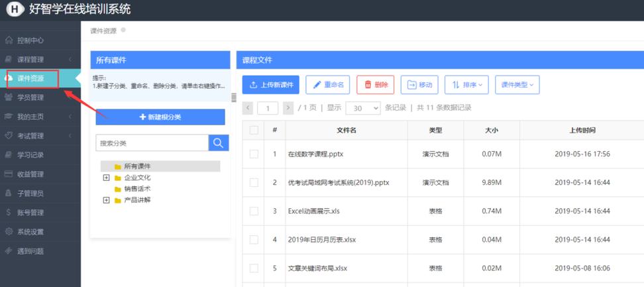Click the 重命名 rename button

click(328, 85)
